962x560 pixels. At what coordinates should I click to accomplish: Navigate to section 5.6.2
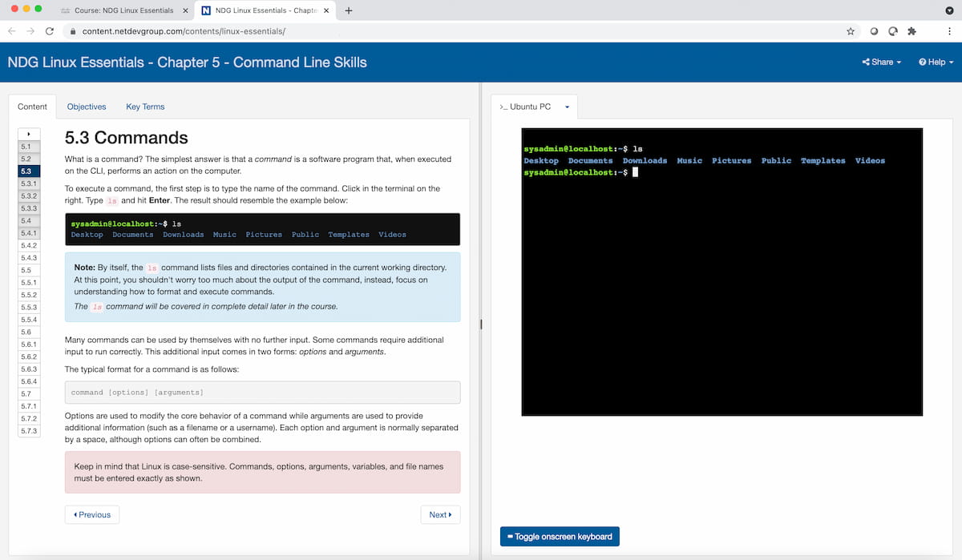28,357
